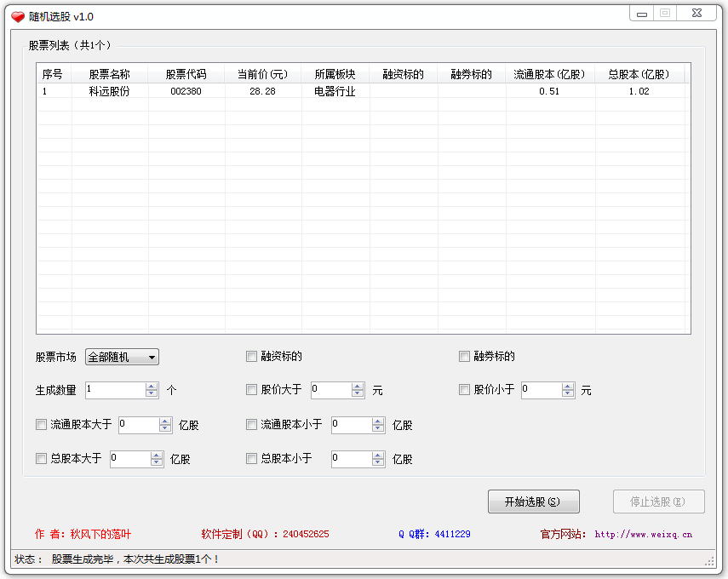Click into the 流通股本小于 input field
This screenshot has height=579, width=728.
tap(351, 425)
